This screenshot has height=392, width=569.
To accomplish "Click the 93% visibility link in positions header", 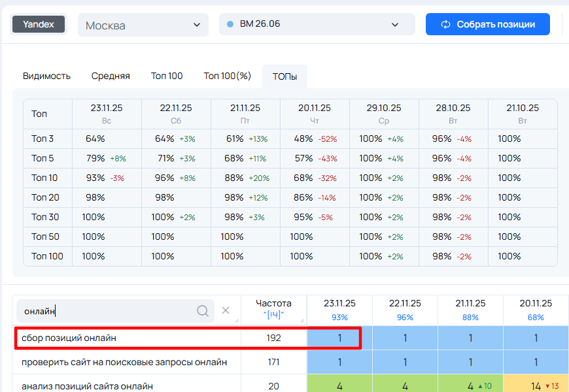I will tap(339, 317).
